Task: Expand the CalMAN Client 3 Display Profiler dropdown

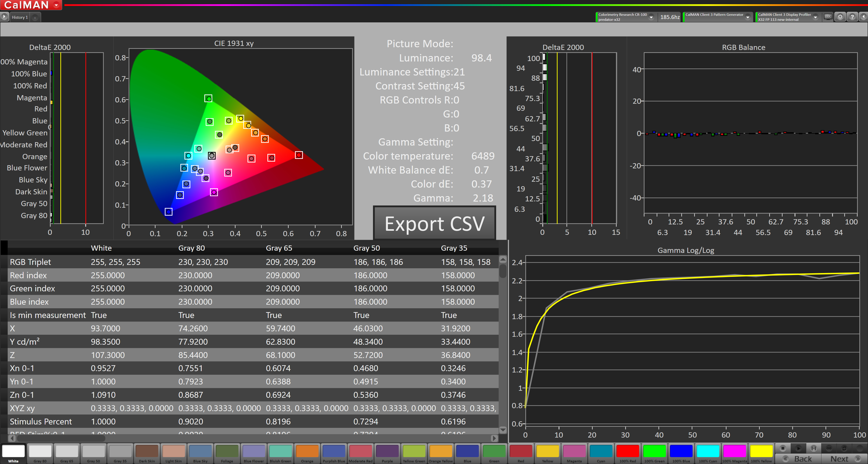Action: pyautogui.click(x=815, y=17)
